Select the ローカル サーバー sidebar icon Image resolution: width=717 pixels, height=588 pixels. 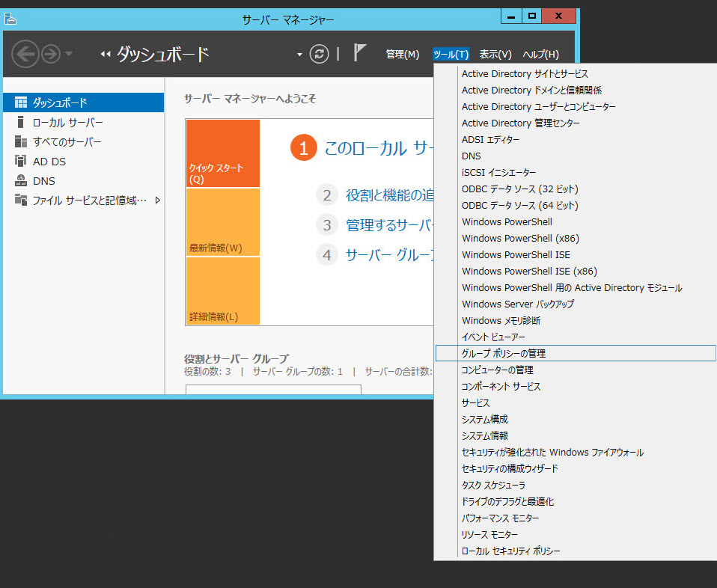21,122
